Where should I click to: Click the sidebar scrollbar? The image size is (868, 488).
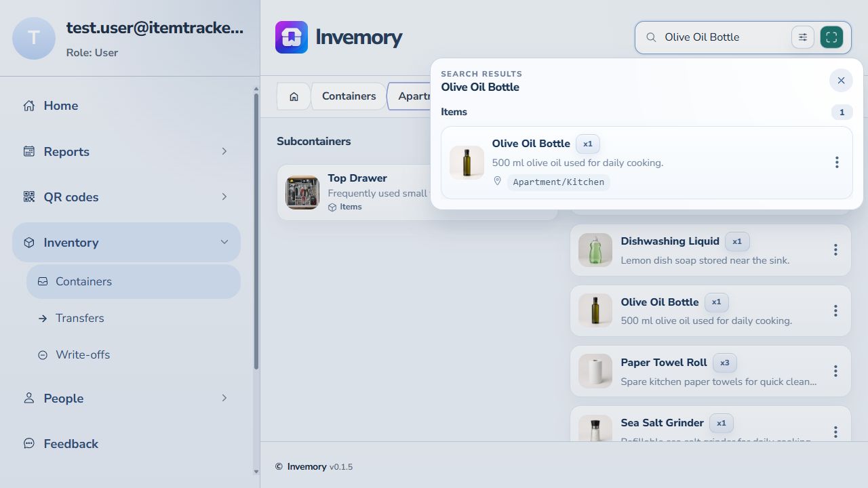(256, 230)
